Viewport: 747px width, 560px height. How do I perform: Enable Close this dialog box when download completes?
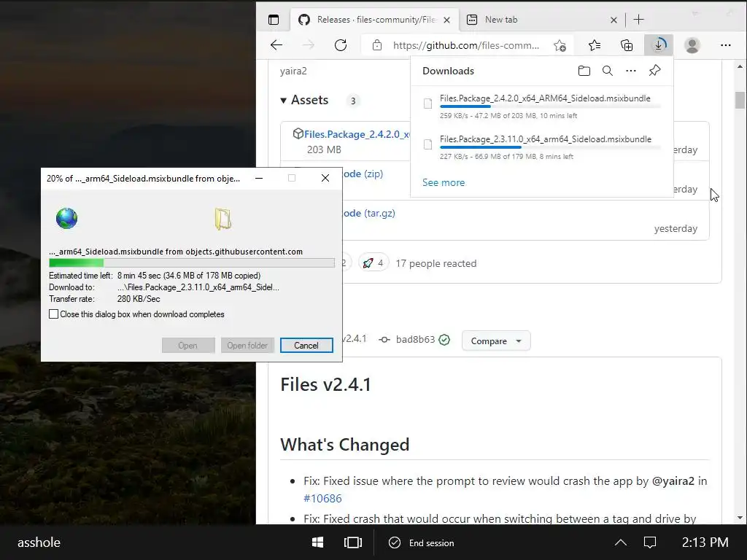point(54,314)
